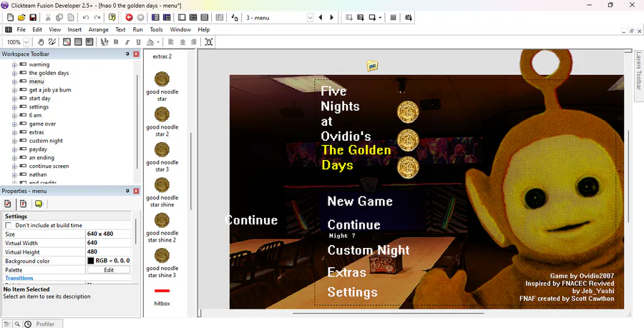Select 'Custom Night' text in the frame
The image size is (644, 328).
369,250
